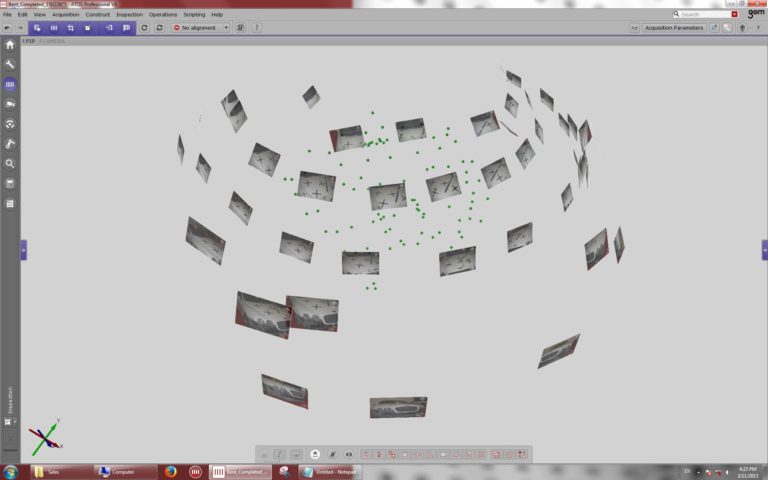Click the Home icon in left sidebar
The width and height of the screenshot is (768, 480).
click(10, 44)
